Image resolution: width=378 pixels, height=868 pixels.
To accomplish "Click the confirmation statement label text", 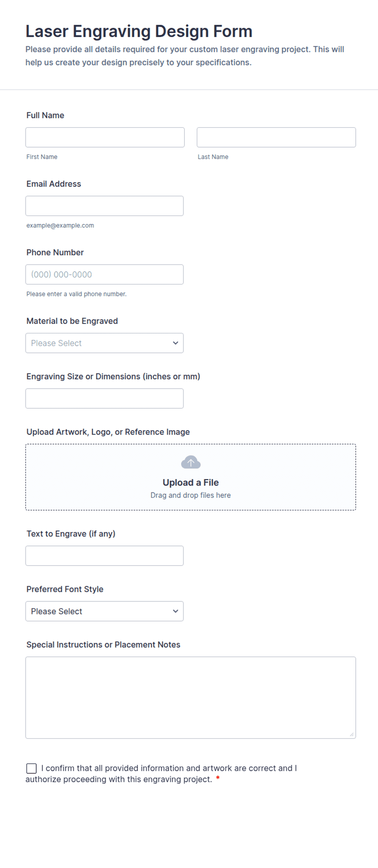I will click(x=161, y=774).
